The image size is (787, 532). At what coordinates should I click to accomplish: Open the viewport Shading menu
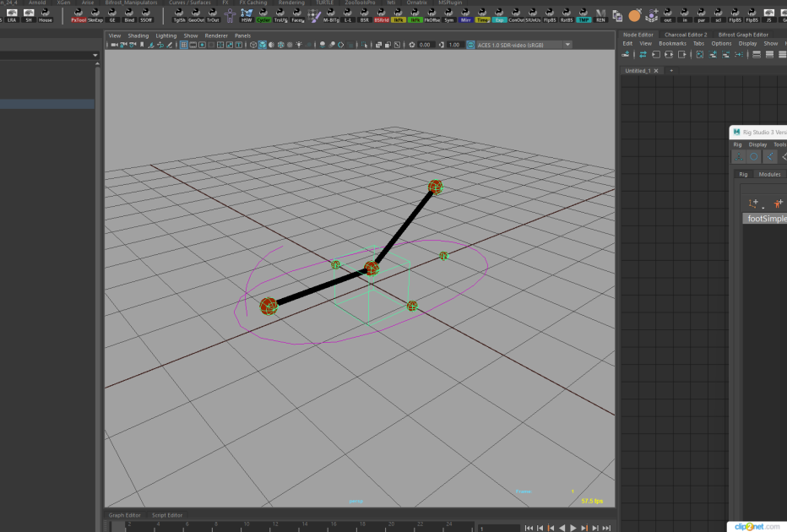tap(138, 35)
